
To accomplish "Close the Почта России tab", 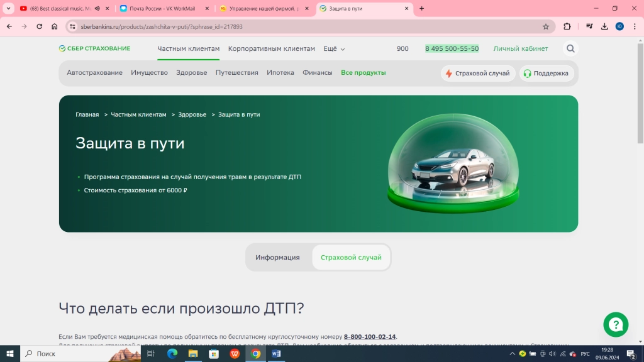I will tap(207, 8).
